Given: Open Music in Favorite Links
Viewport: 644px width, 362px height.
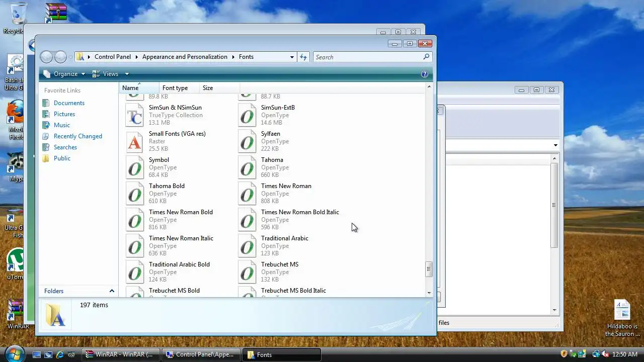Looking at the screenshot, I should (x=62, y=125).
